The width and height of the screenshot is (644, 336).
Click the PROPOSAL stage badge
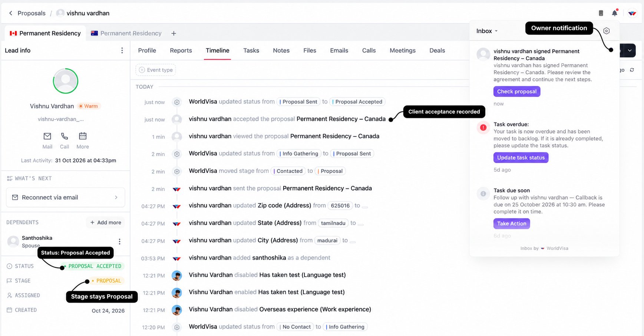coord(106,281)
